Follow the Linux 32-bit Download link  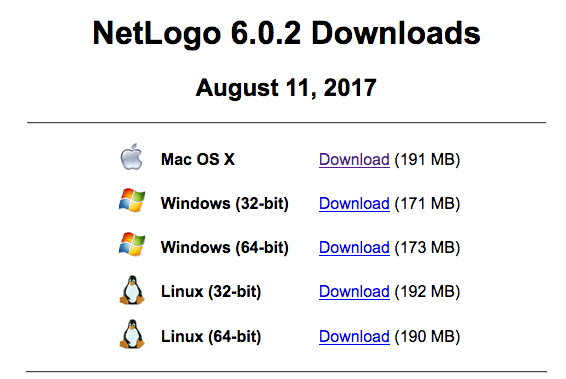pos(354,292)
